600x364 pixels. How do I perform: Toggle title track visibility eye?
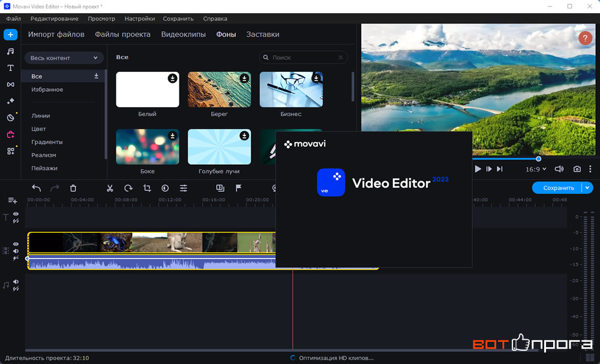[x=16, y=214]
